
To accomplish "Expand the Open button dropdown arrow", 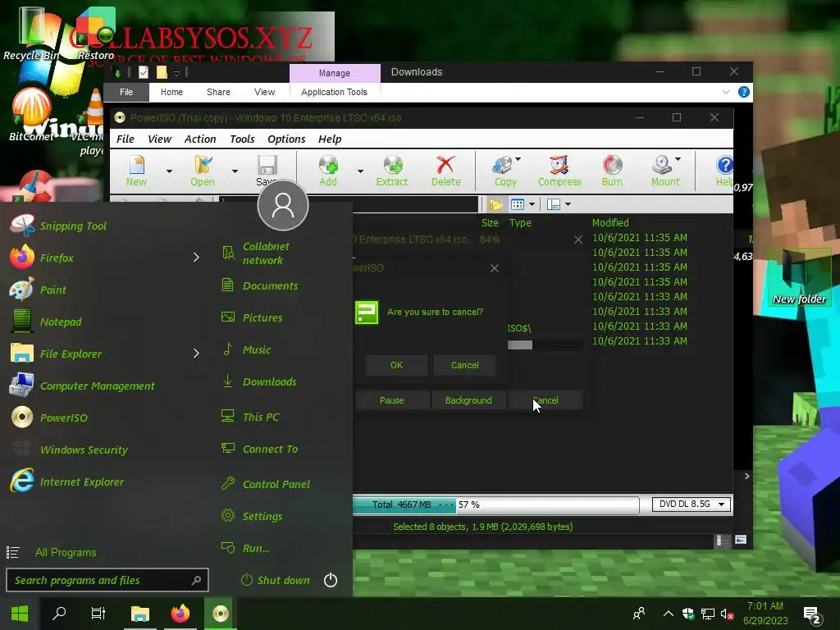I will 235,171.
